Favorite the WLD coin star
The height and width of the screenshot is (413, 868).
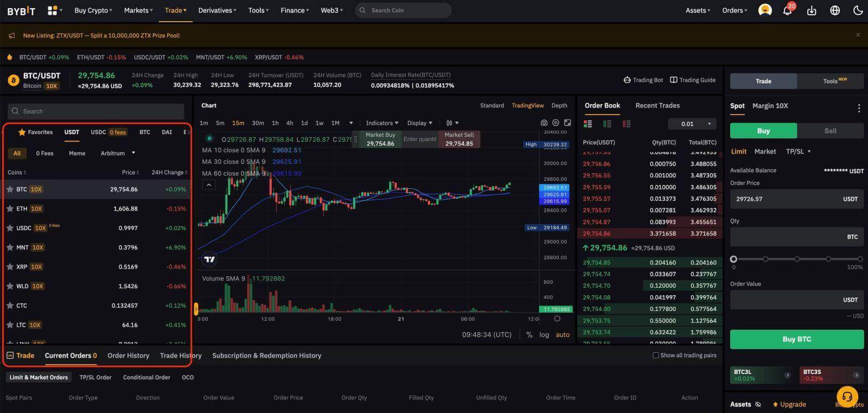[10, 286]
